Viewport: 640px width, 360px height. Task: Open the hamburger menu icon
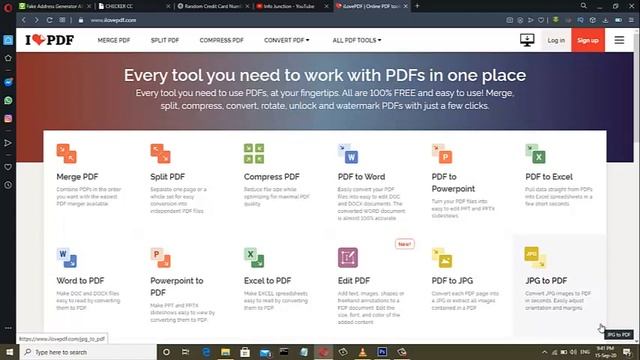(619, 40)
